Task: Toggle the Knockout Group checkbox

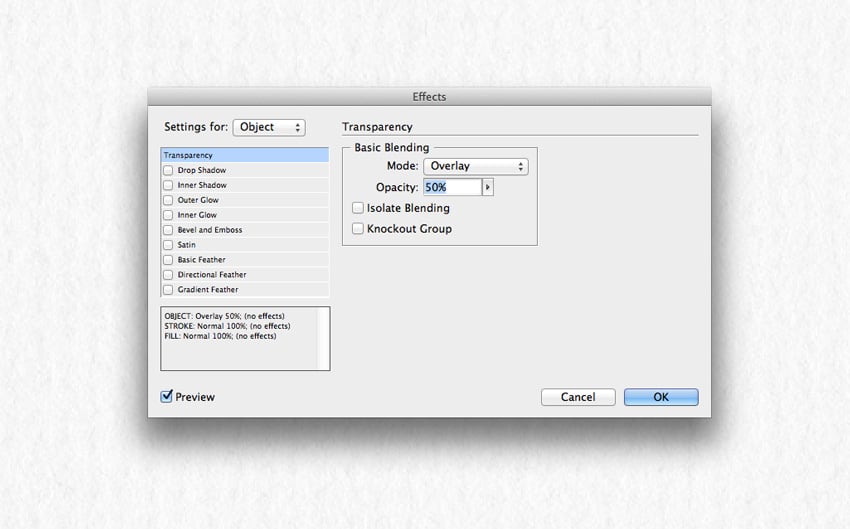Action: [x=358, y=229]
